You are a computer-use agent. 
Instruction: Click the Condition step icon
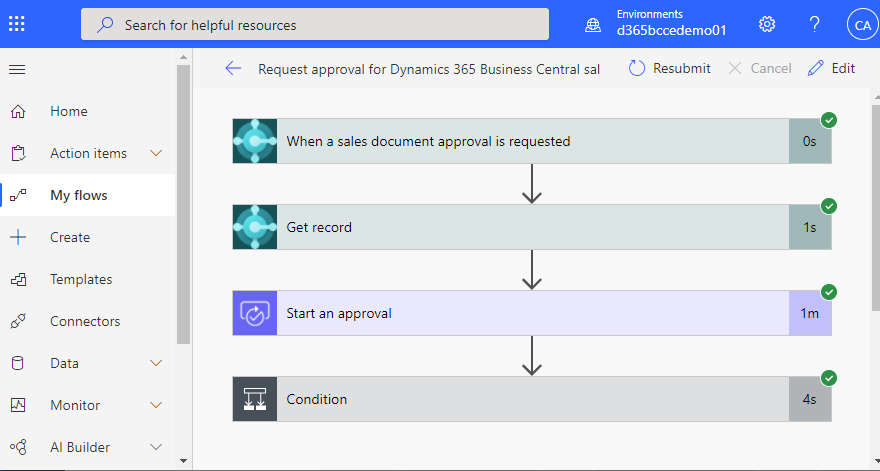click(255, 399)
